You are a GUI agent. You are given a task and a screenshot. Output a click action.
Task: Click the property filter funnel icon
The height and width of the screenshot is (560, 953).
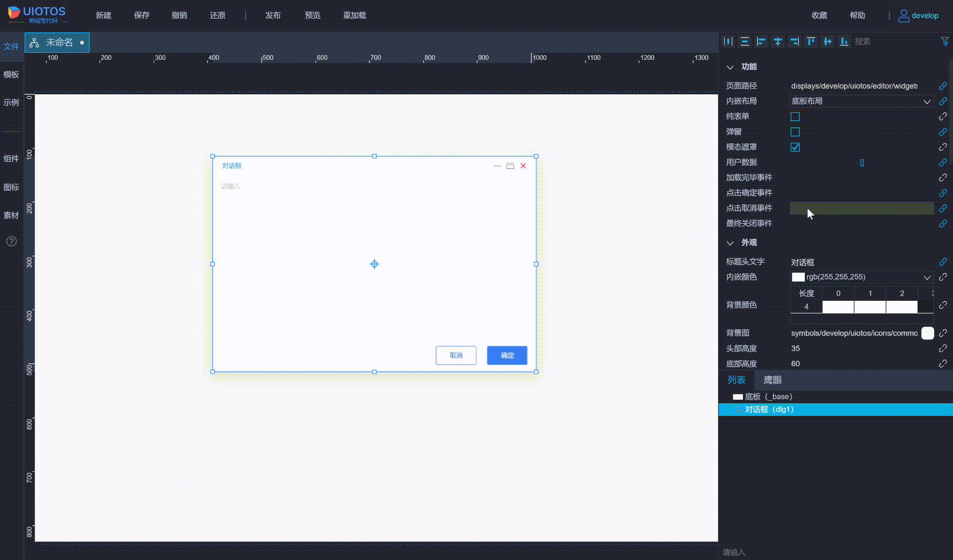click(x=944, y=42)
